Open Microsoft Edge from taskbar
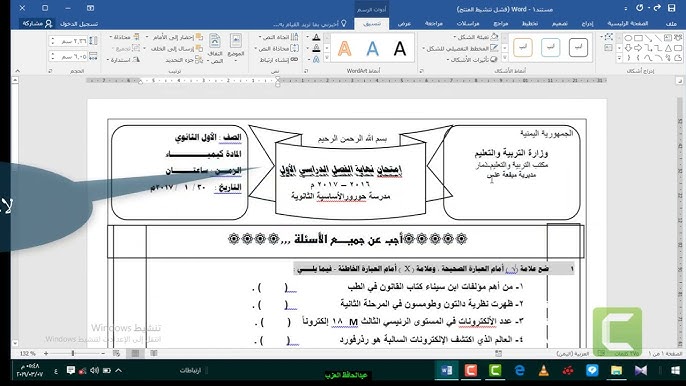Viewport: 686px width, 386px height. point(519,371)
